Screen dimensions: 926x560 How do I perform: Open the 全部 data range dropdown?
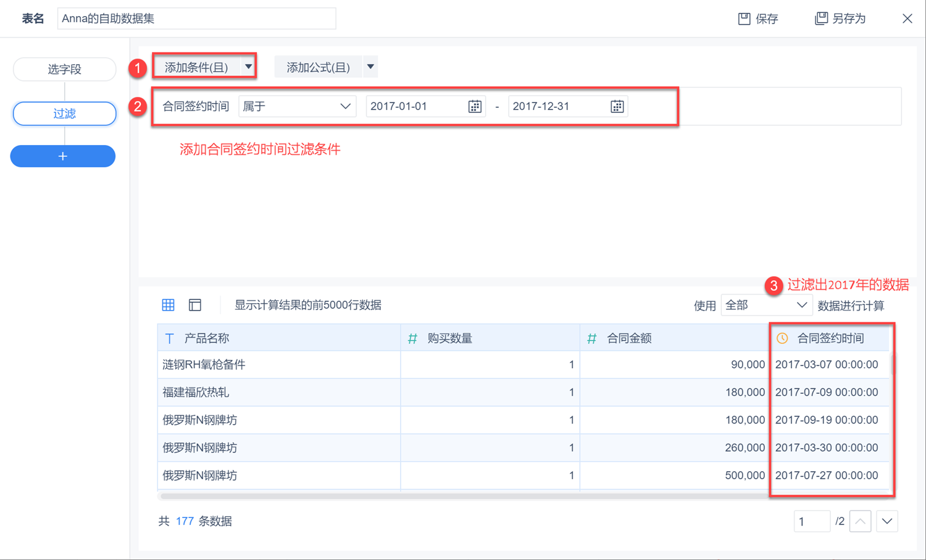pos(766,305)
